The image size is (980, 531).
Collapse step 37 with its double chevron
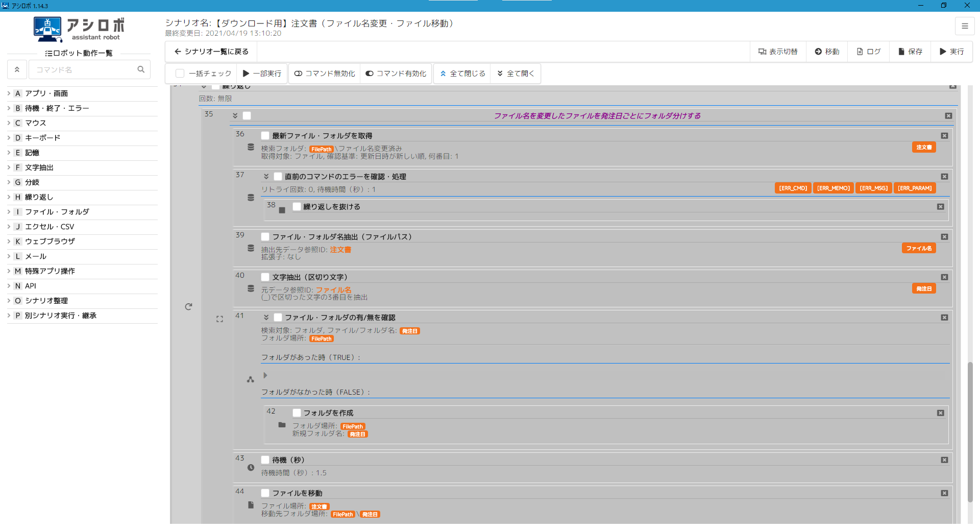(x=266, y=177)
